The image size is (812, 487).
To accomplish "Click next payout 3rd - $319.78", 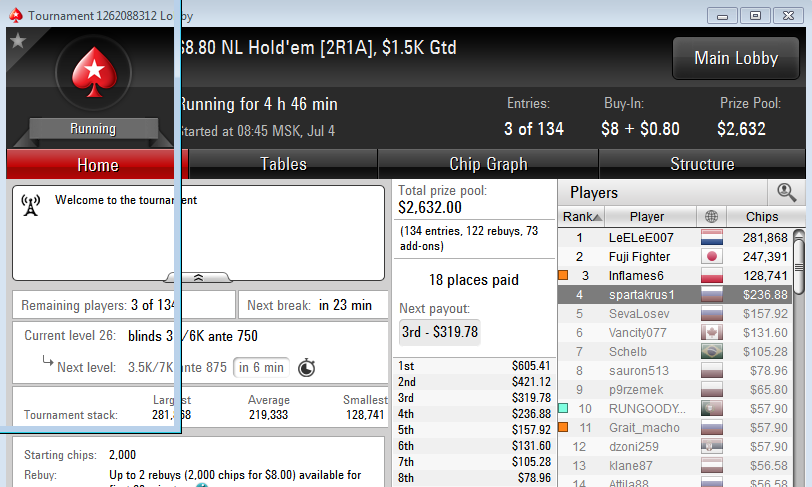I will [x=440, y=332].
